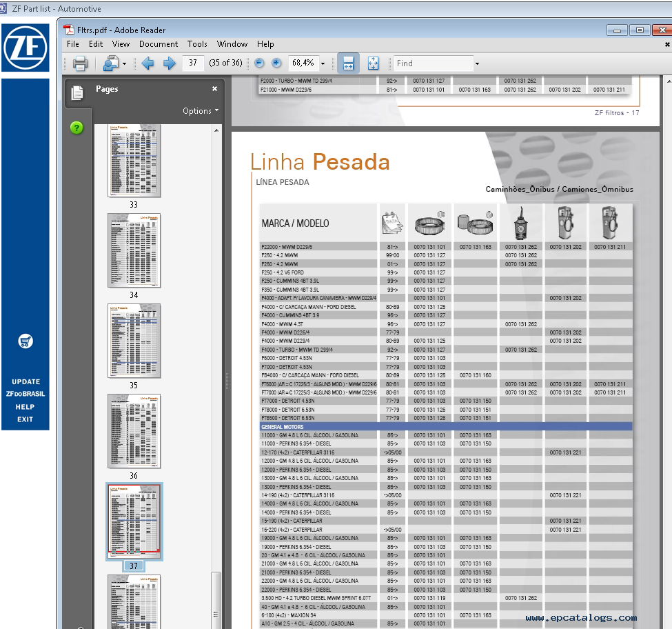Close the document with the menu bar X

(667, 44)
